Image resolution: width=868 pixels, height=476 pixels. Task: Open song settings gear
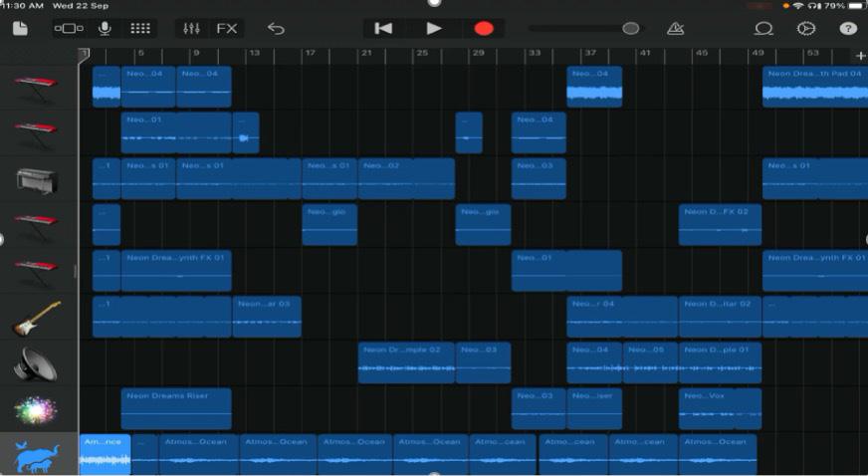(806, 28)
